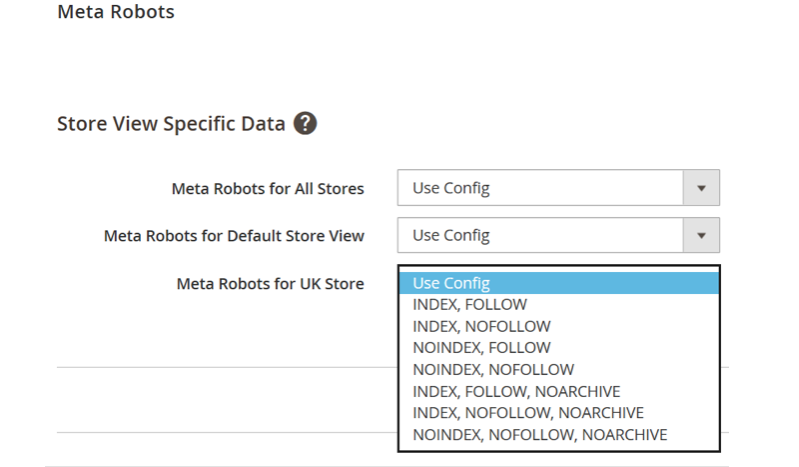Choose INDEX, NOFOLLOW option
The height and width of the screenshot is (467, 799).
tap(559, 326)
